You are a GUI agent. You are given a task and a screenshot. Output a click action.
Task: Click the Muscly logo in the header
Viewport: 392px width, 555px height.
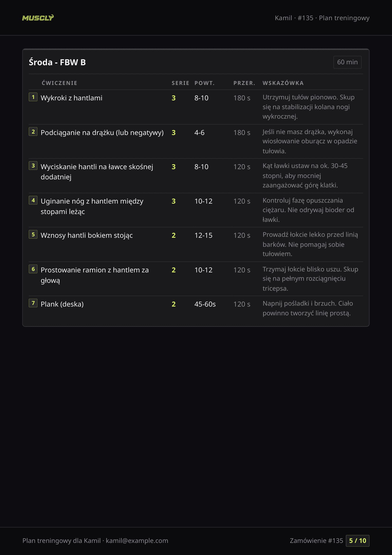(38, 18)
